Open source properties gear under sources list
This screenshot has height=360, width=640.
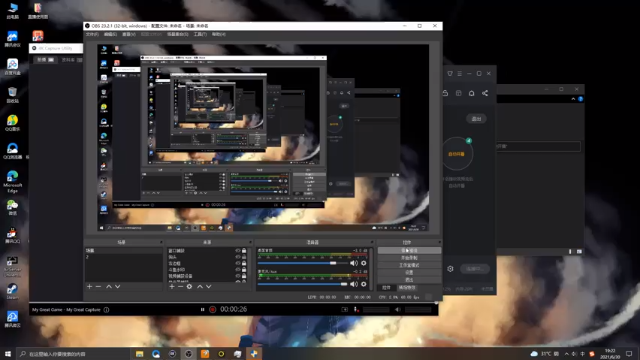pos(189,287)
